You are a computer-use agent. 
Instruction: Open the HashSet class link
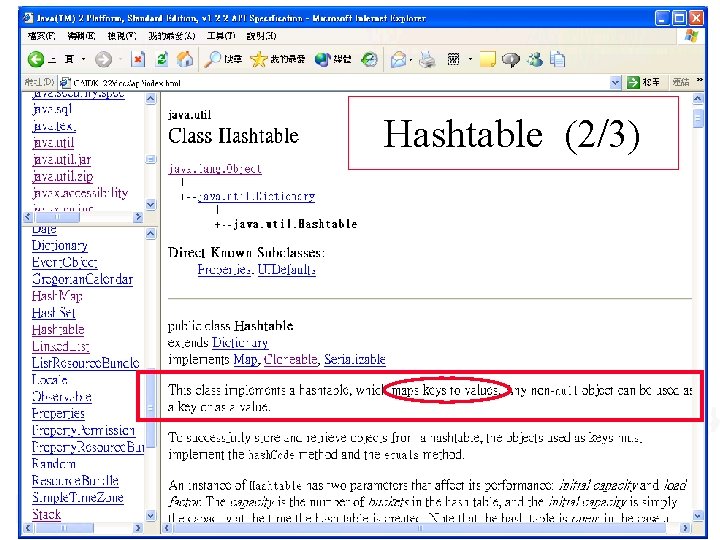(x=54, y=313)
